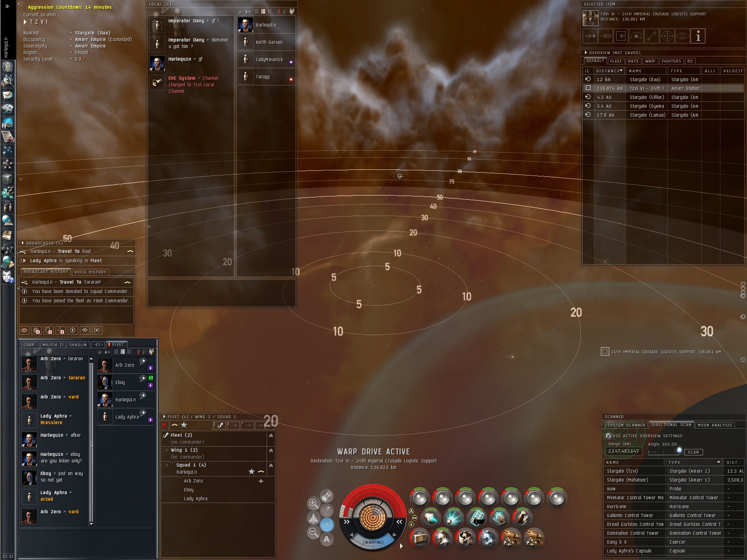
Task: Open the Journal icon in sidebar
Action: (8, 234)
